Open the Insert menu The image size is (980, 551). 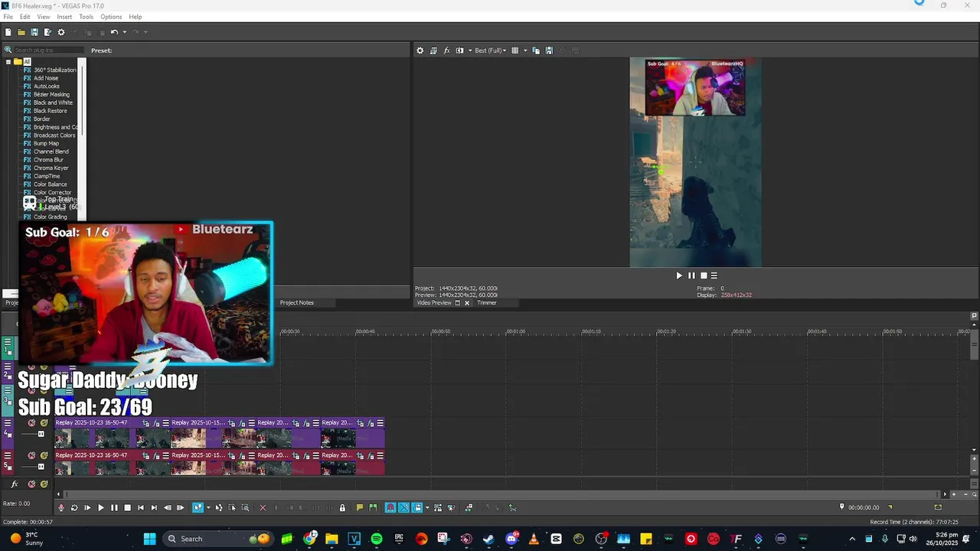tap(64, 17)
